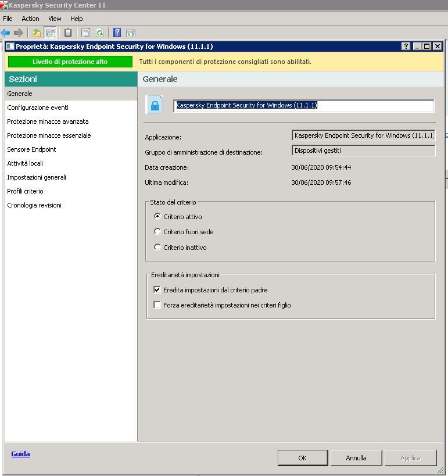Click the clipboard Paste toolbar icon
448x476 pixels.
tap(69, 33)
